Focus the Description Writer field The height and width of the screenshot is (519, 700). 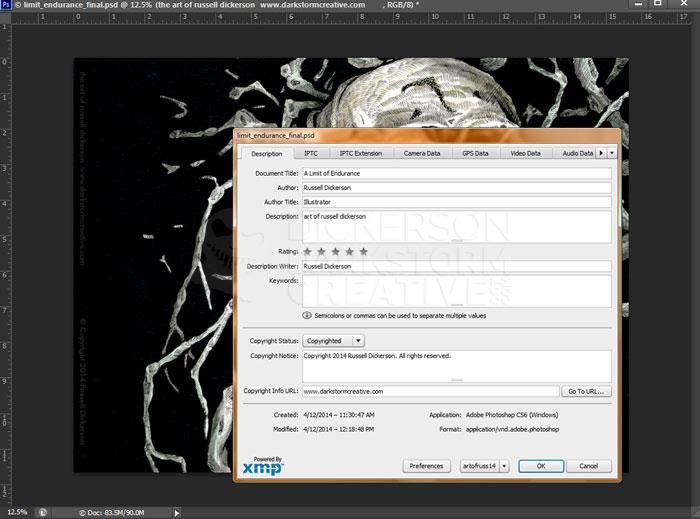[457, 266]
